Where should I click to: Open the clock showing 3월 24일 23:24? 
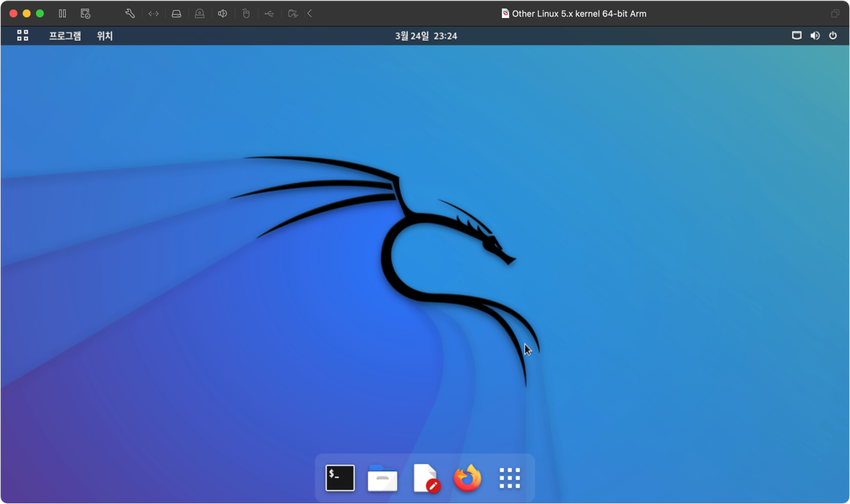[426, 36]
